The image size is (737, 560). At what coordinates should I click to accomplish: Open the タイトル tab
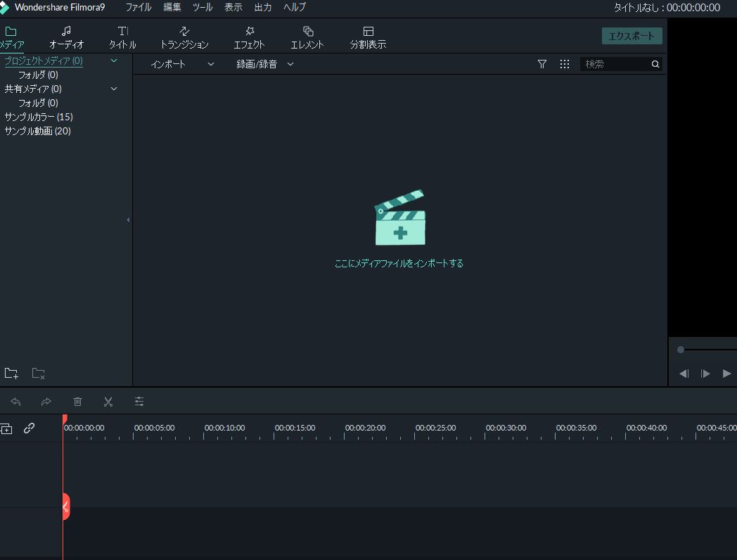tap(122, 37)
